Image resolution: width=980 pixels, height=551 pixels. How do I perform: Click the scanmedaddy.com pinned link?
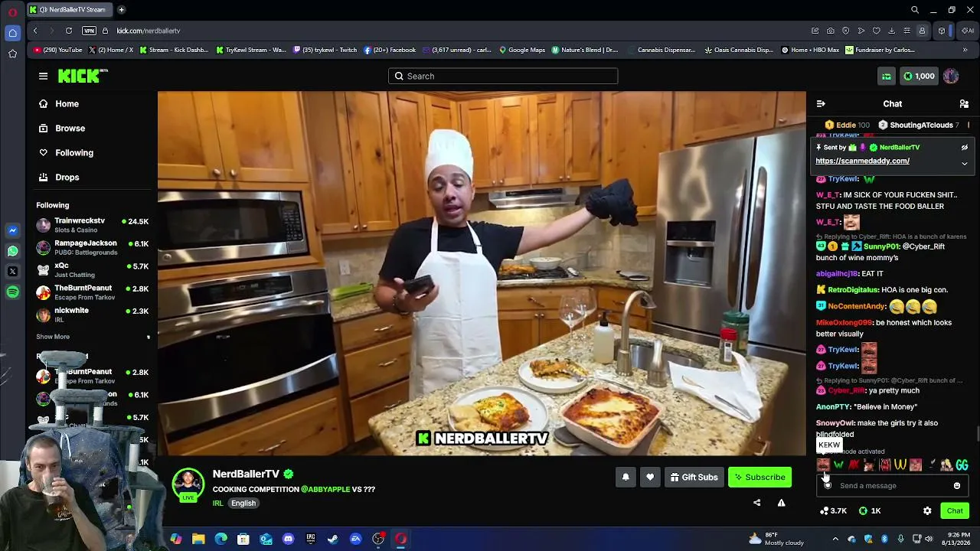tap(862, 161)
